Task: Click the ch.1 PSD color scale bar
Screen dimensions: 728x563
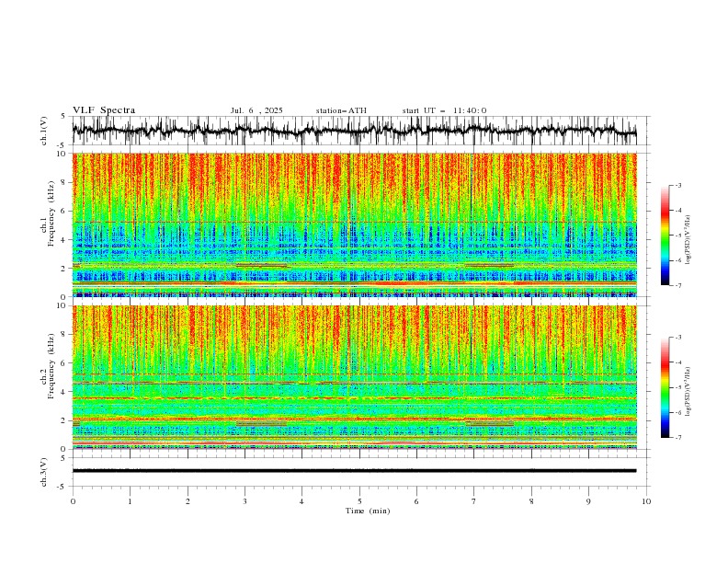Action: click(665, 236)
